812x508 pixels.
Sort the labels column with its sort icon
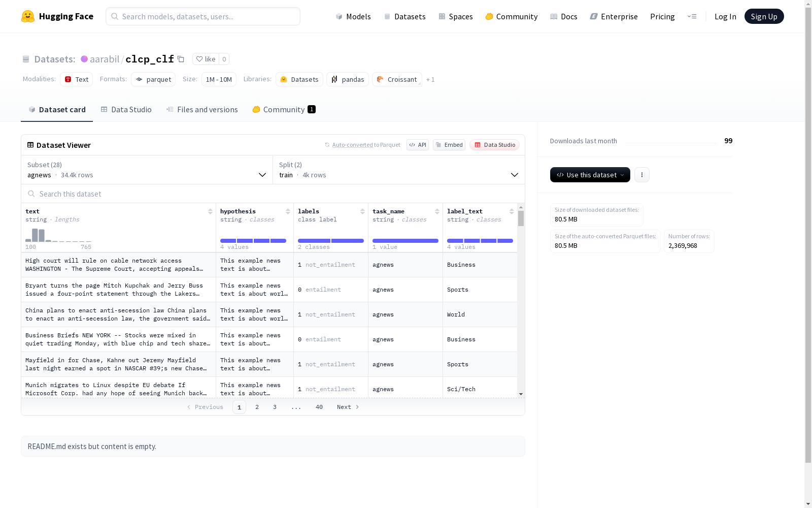coord(362,211)
